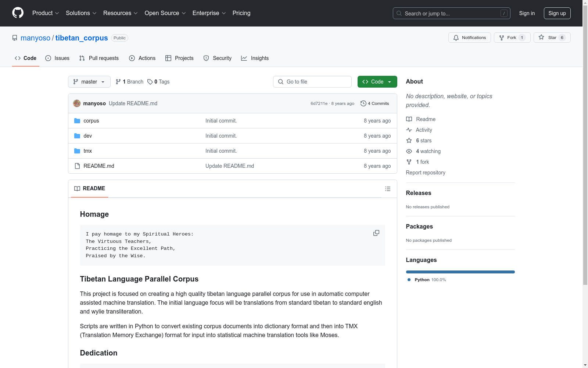Screen dimensions: 588x368
Task: Click the Python 100.0% language link
Action: tap(427, 280)
